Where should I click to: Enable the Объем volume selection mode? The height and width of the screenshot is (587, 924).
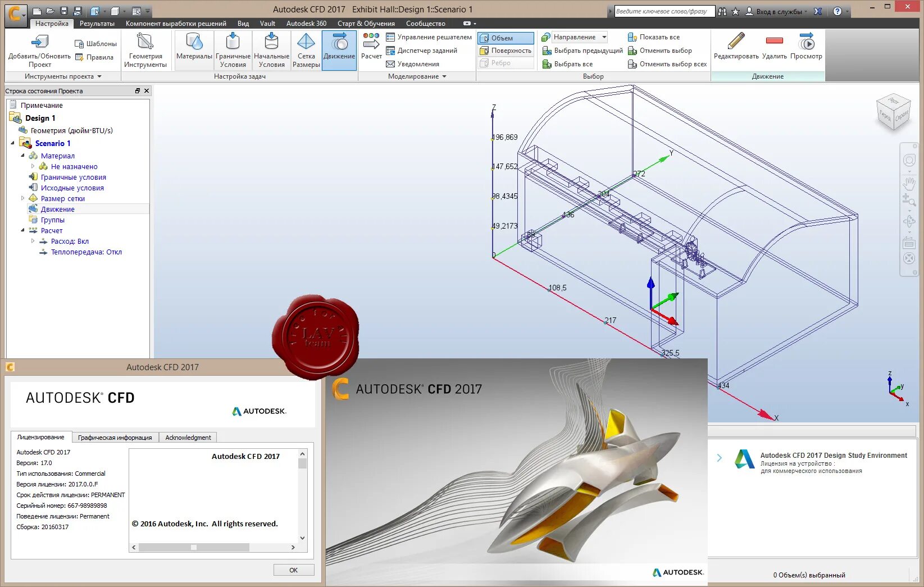(506, 38)
